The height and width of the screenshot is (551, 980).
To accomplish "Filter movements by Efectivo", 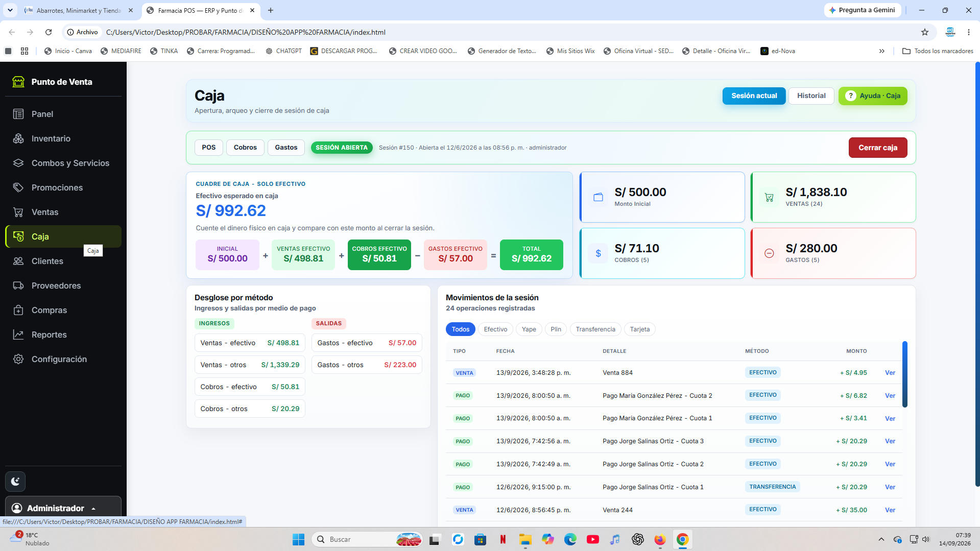I will [x=495, y=329].
